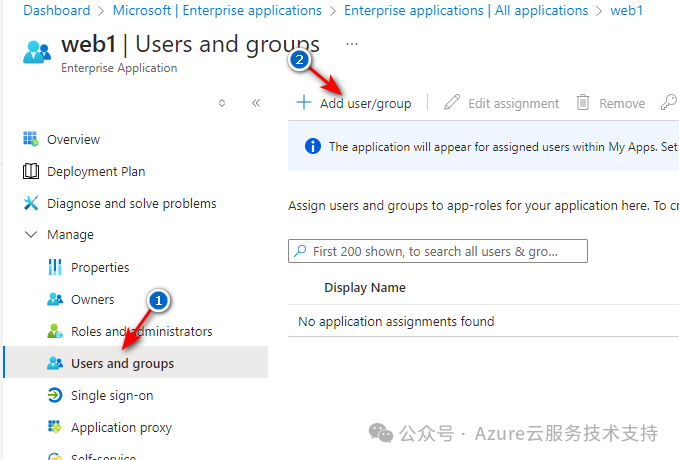The height and width of the screenshot is (460, 679).
Task: Click the Overview grid icon
Action: click(30, 139)
